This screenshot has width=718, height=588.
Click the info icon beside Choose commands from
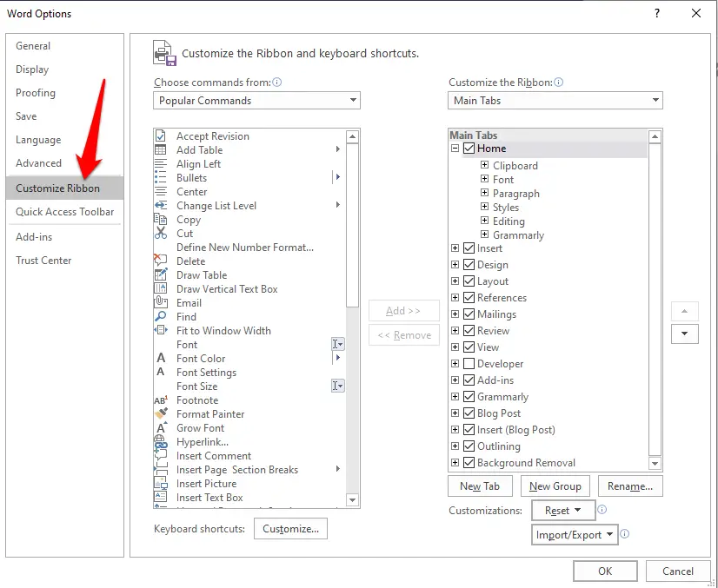pos(277,83)
